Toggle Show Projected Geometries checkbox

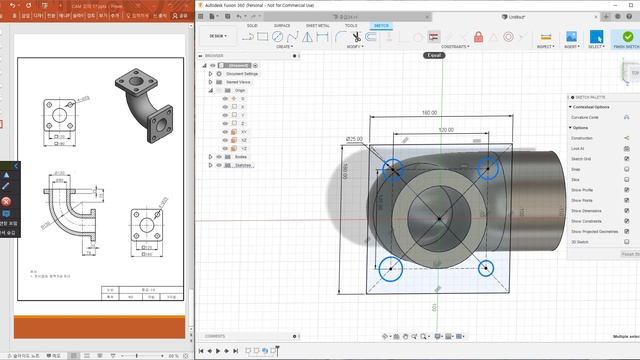point(627,231)
